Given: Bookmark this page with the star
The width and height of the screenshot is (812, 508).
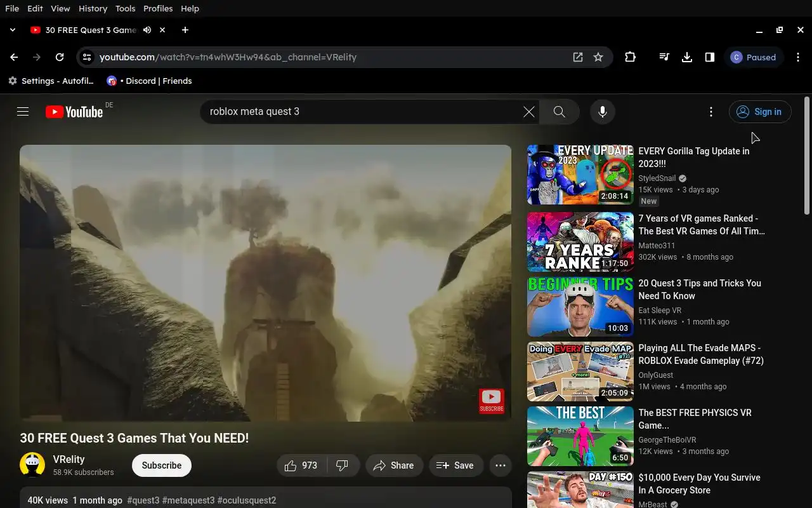Looking at the screenshot, I should pos(598,57).
